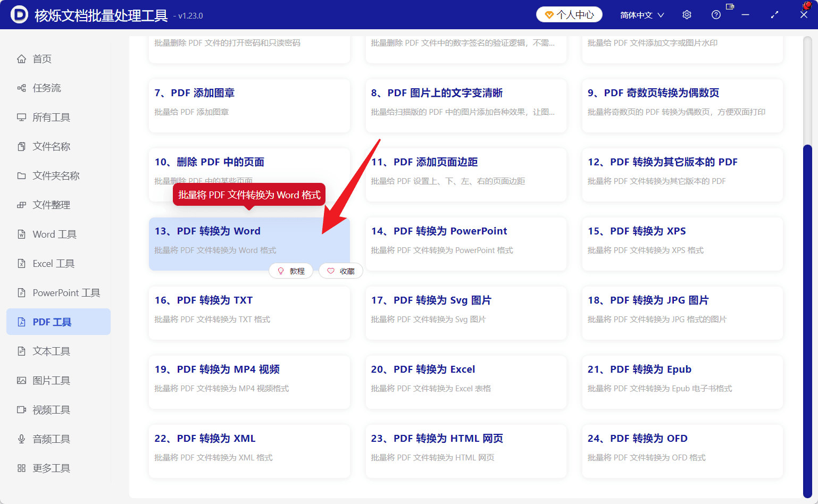Click the monitor icon beside 所有工具

tap(21, 117)
